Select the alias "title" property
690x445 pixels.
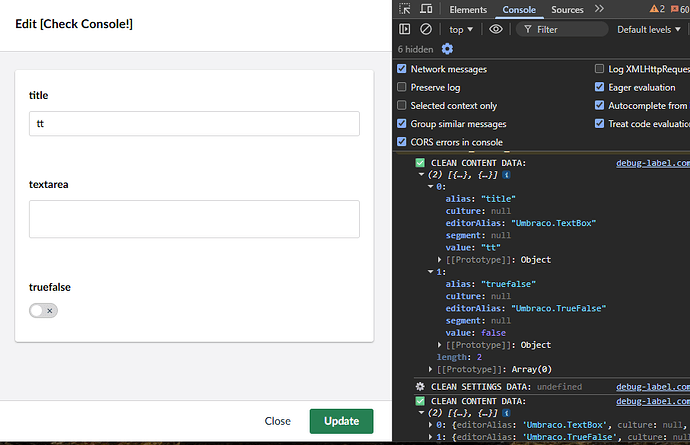480,199
